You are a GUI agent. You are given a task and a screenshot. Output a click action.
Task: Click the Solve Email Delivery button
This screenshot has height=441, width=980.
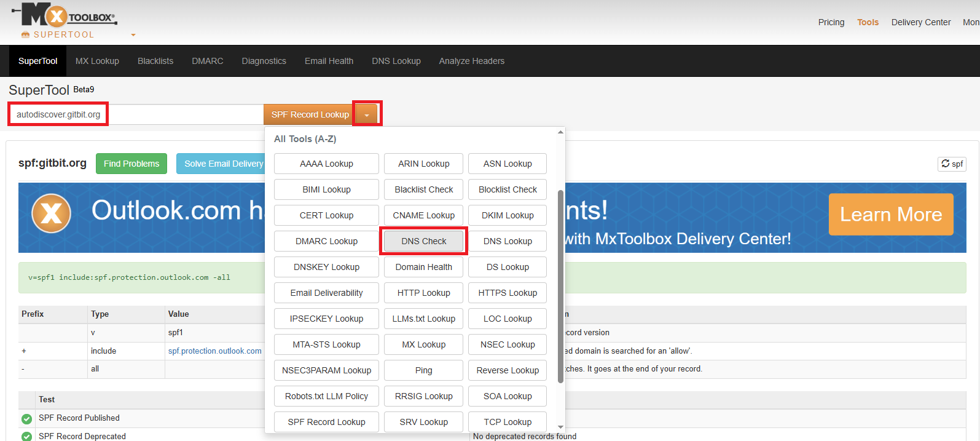221,164
